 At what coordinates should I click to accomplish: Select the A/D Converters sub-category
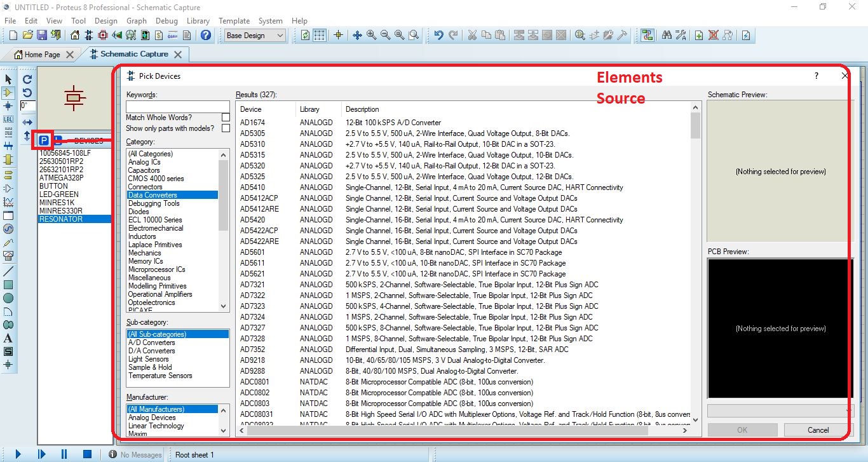(152, 343)
